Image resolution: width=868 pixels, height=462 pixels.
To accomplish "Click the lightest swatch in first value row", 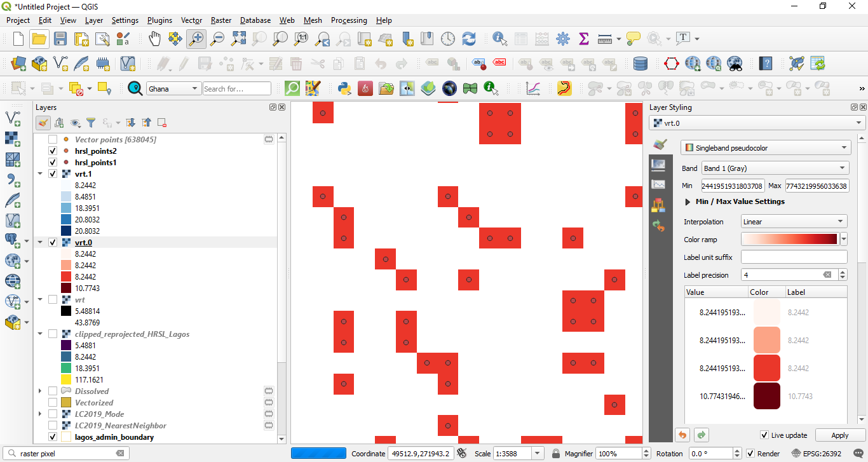I will [x=767, y=312].
